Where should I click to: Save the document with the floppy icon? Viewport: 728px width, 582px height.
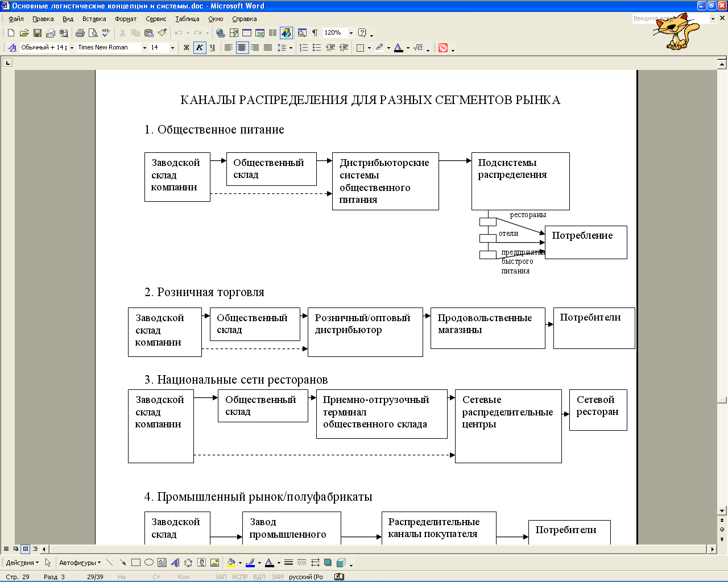click(x=37, y=33)
